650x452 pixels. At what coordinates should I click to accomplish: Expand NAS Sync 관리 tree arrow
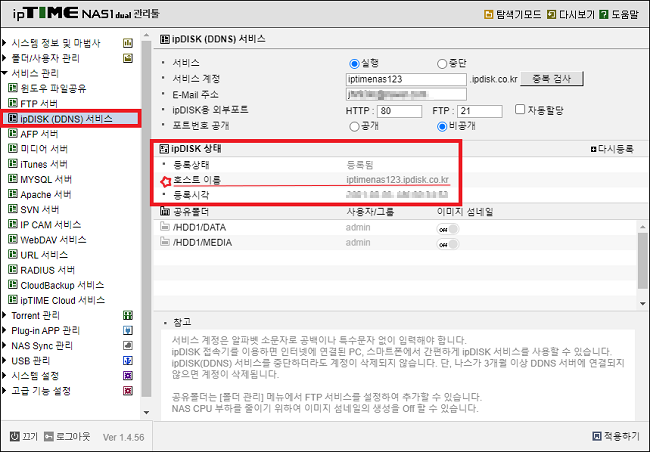tap(5, 345)
